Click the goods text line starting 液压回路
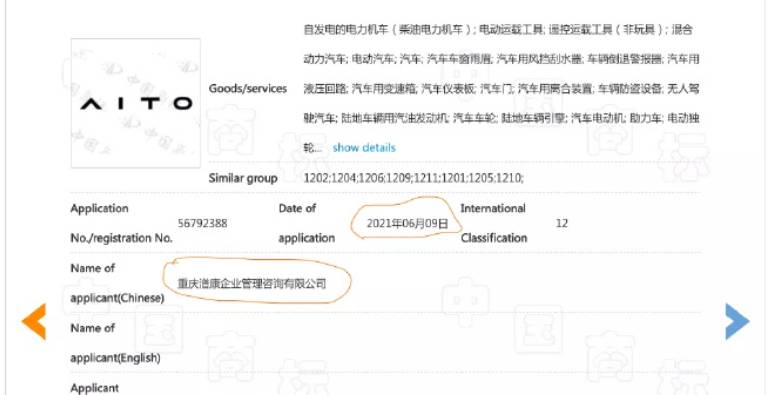 501,89
